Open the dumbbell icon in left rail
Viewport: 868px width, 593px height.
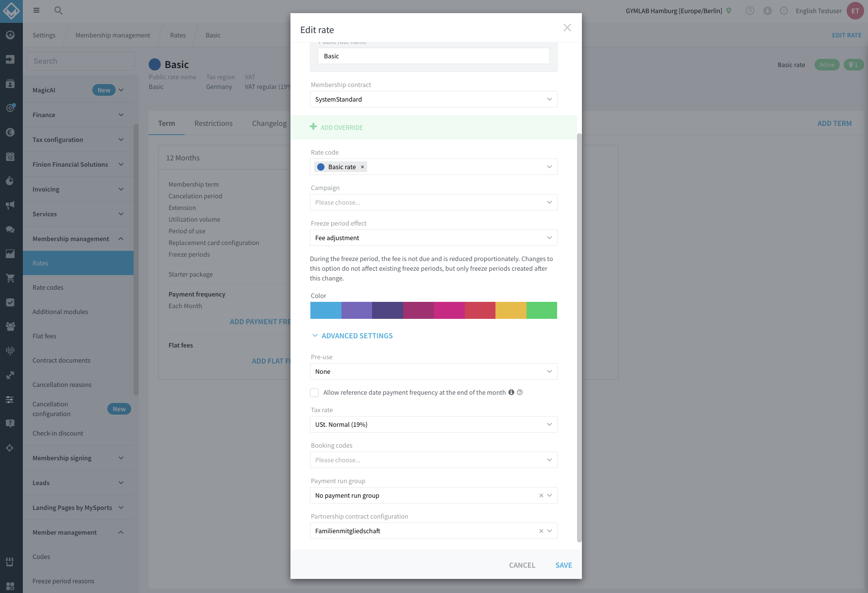10,375
